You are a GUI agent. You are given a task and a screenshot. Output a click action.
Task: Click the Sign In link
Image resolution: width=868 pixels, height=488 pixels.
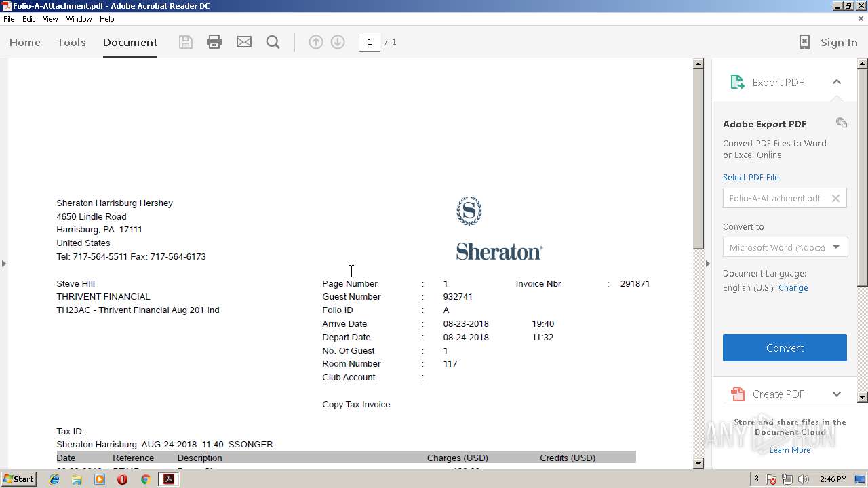tap(839, 42)
